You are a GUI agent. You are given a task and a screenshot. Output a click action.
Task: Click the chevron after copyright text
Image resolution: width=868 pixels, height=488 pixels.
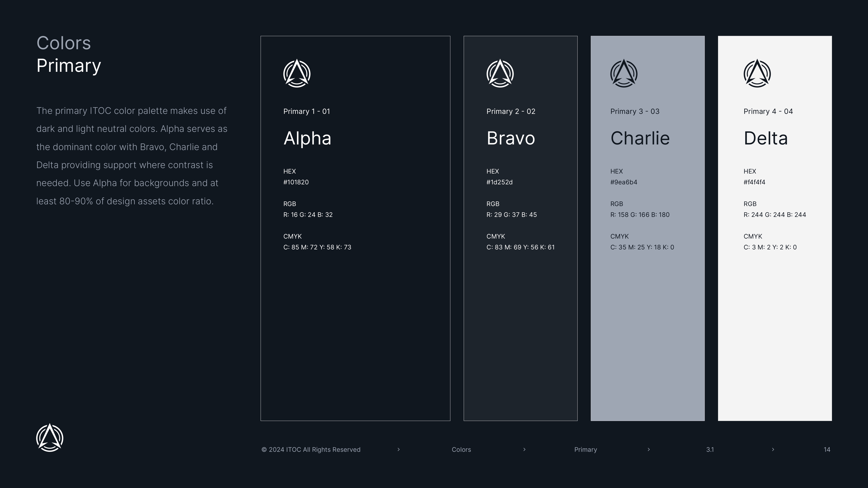click(x=399, y=449)
